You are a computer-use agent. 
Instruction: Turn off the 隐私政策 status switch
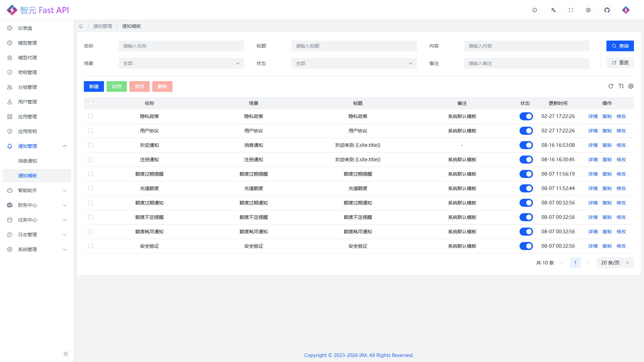[x=526, y=116]
